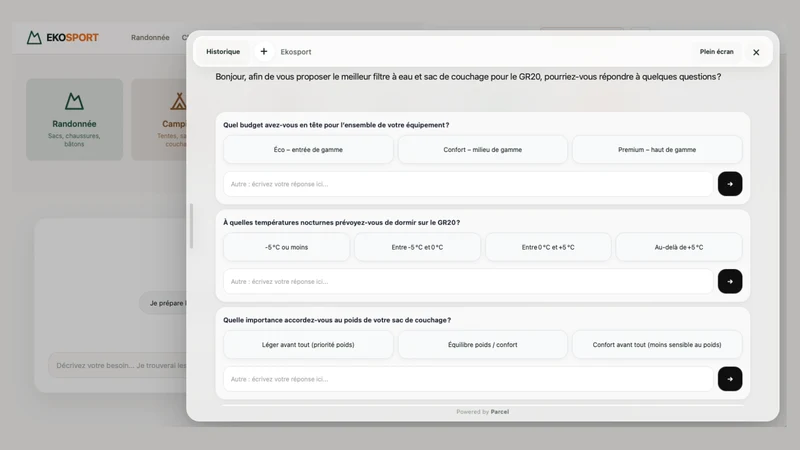This screenshot has width=800, height=450.
Task: Select -5 °C ou moins option
Action: [286, 247]
